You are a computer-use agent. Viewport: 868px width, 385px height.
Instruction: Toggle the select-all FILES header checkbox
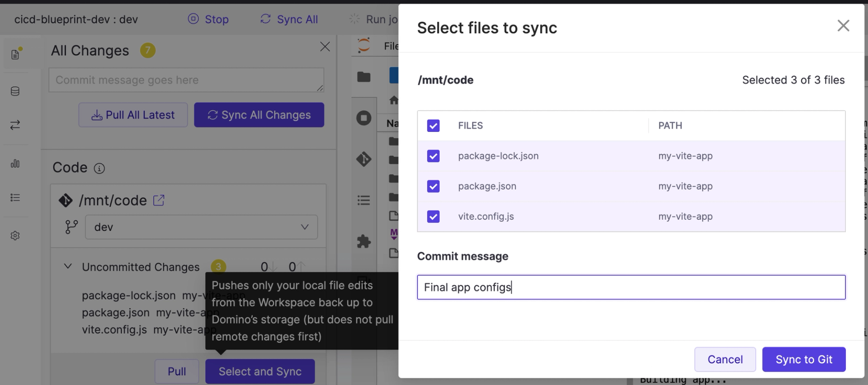point(433,126)
